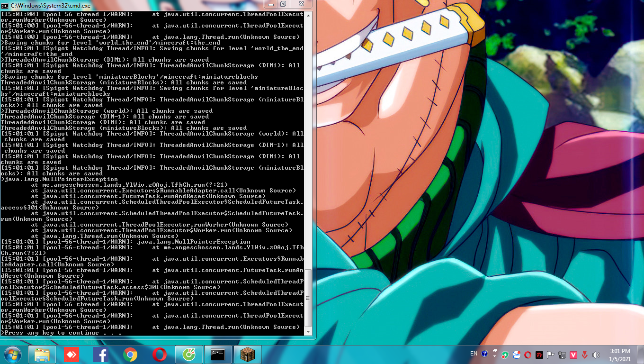
Task: Open the volume speaker tray icon
Action: (x=596, y=355)
